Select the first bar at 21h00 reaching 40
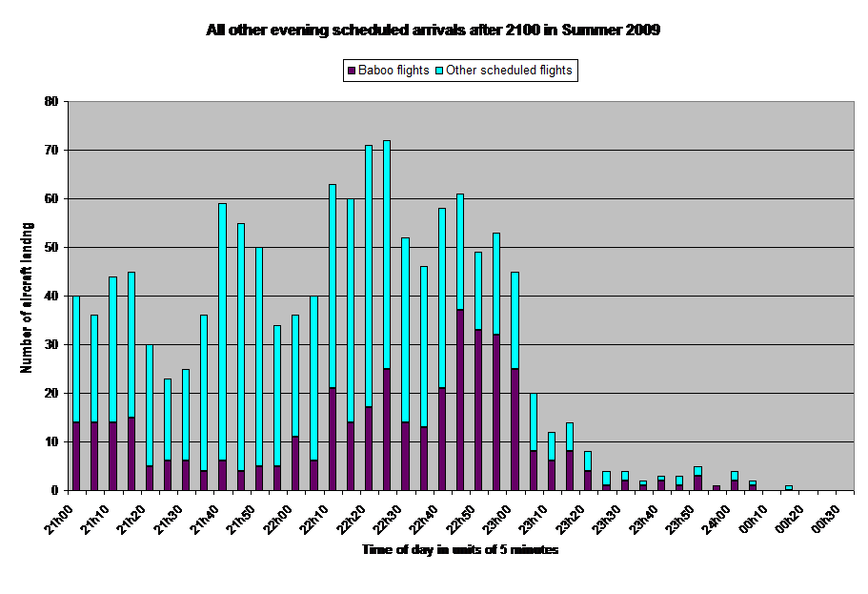This screenshot has width=868, height=594. point(76,394)
